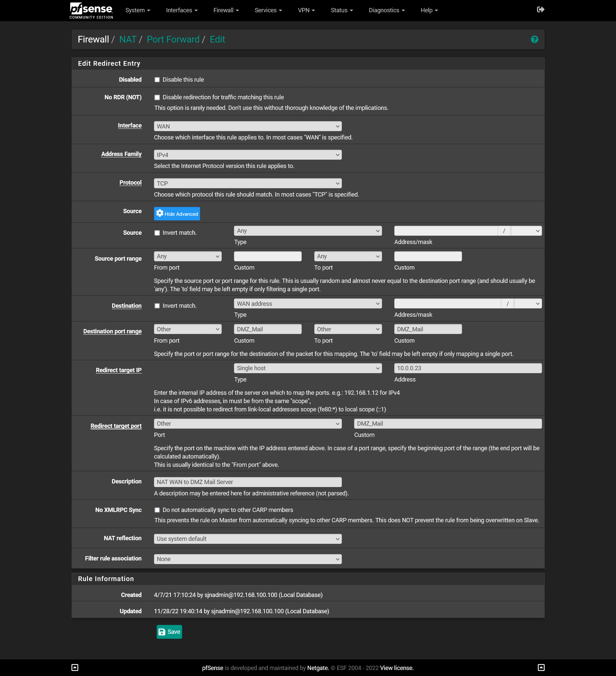Open the Netgate link in footer

[318, 668]
